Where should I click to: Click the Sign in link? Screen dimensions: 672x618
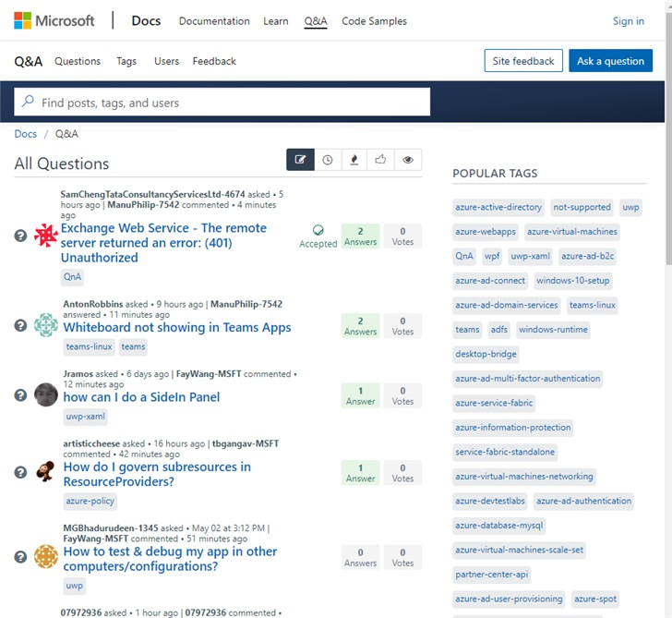[629, 21]
